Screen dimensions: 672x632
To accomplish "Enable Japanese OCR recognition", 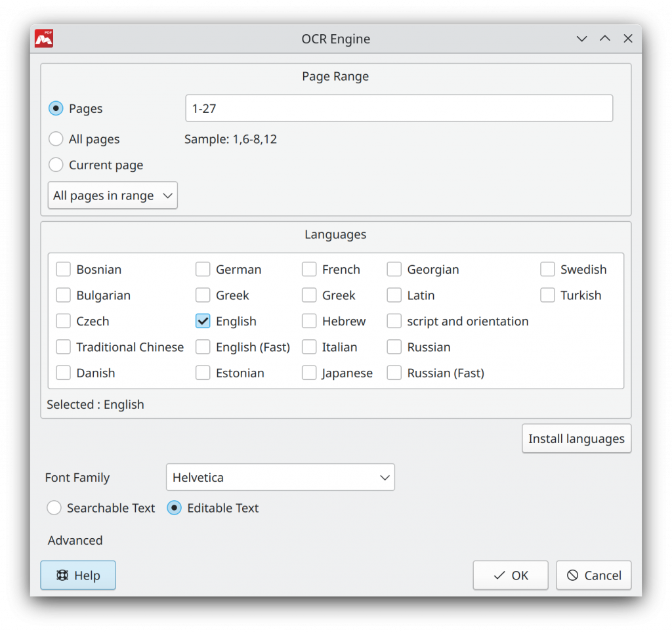I will (x=308, y=373).
